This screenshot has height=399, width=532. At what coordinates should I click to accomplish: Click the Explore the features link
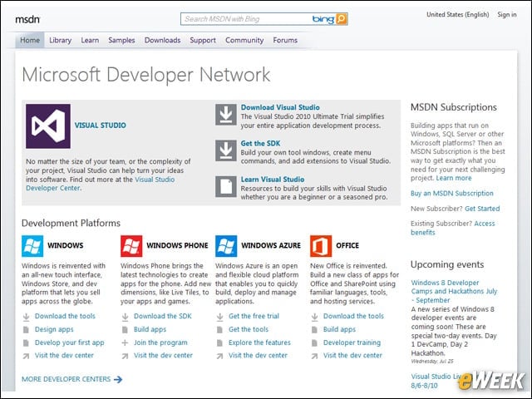(x=259, y=342)
